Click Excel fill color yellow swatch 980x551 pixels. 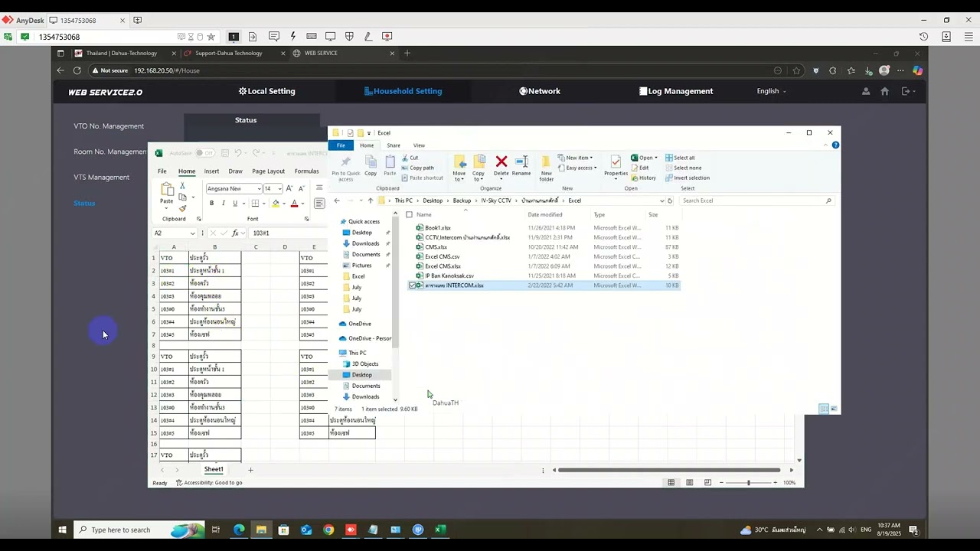(276, 204)
